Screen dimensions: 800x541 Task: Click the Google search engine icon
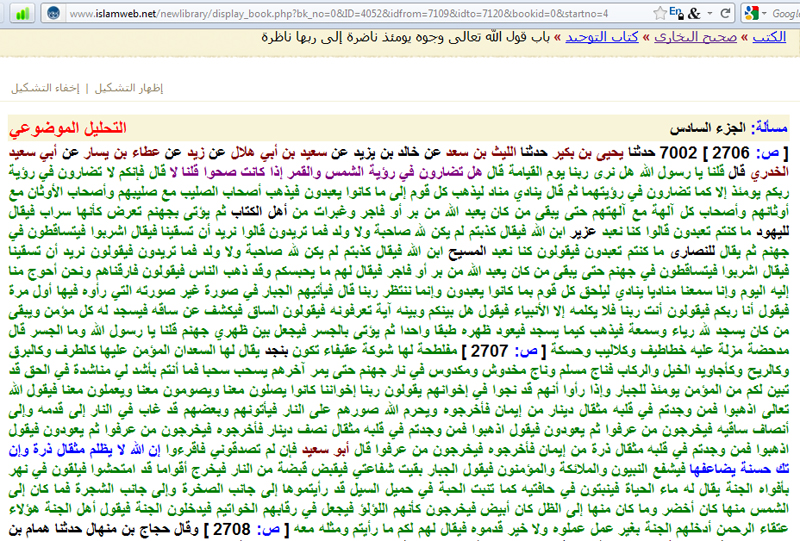point(752,13)
